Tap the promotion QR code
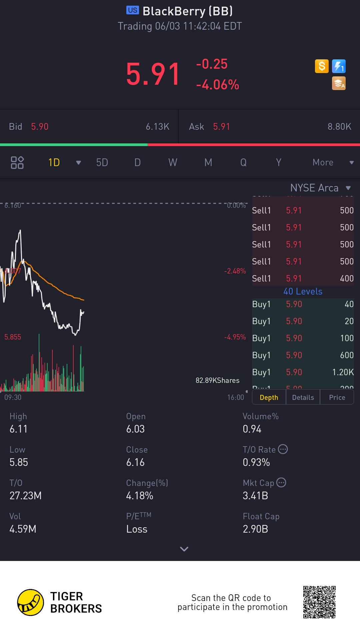Image resolution: width=360 pixels, height=644 pixels. (319, 602)
